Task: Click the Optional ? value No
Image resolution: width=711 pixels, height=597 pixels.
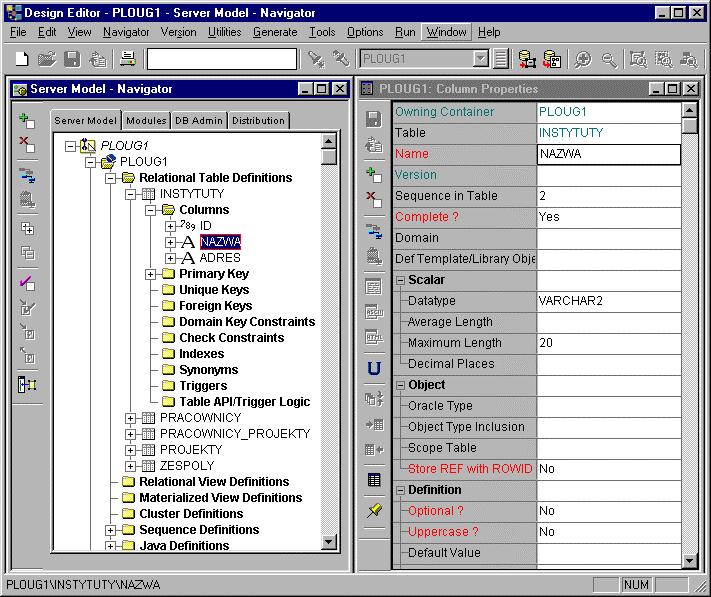Action: [609, 511]
